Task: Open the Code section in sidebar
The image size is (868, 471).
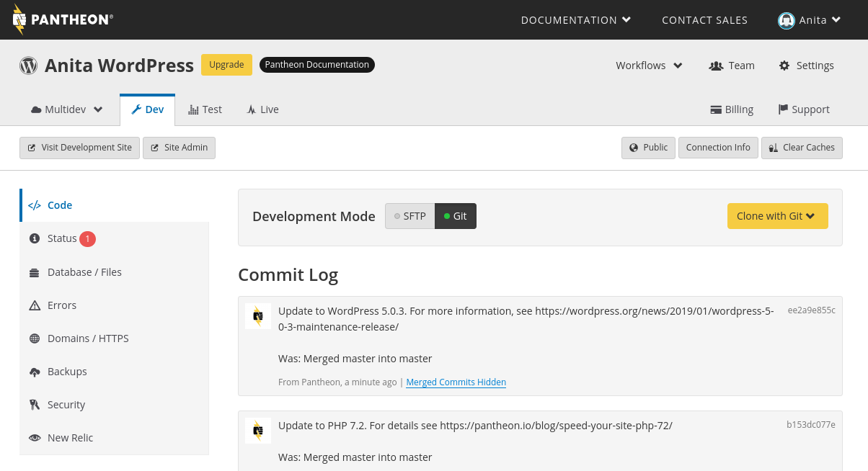Action: click(x=114, y=205)
